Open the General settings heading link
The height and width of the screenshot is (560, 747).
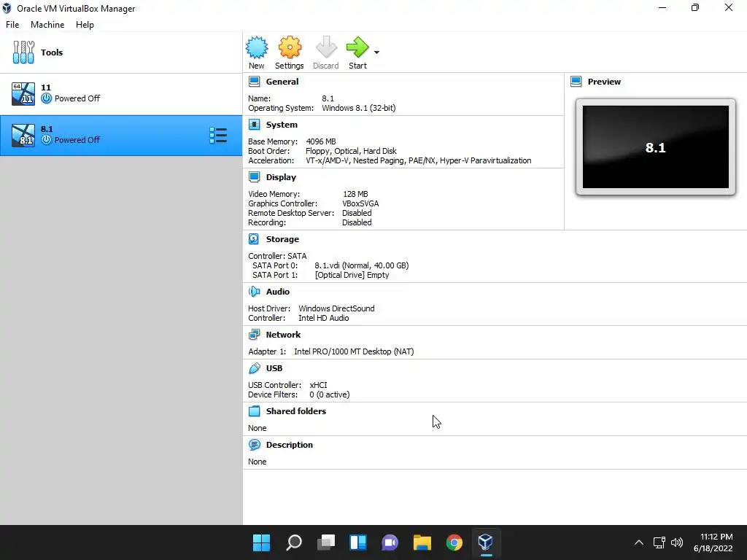[x=282, y=82]
